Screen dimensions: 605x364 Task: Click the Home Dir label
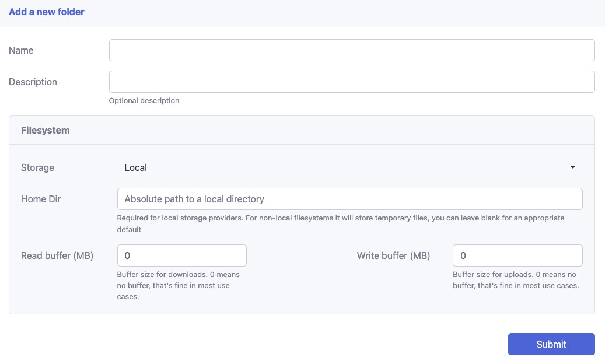coord(41,199)
